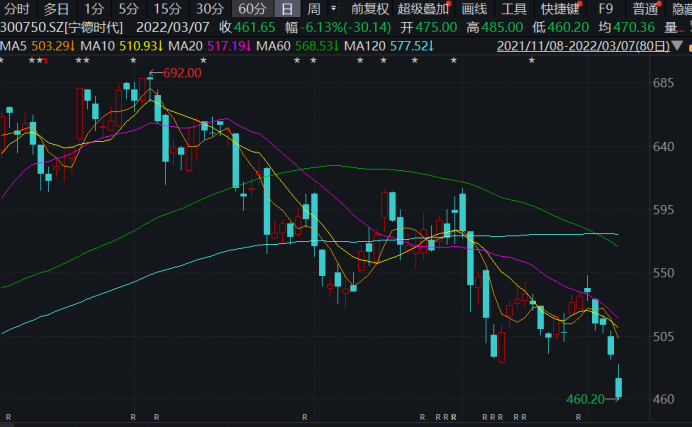This screenshot has height=427, width=692.
Task: Click the 692.00 high price arrow label
Action: point(175,73)
